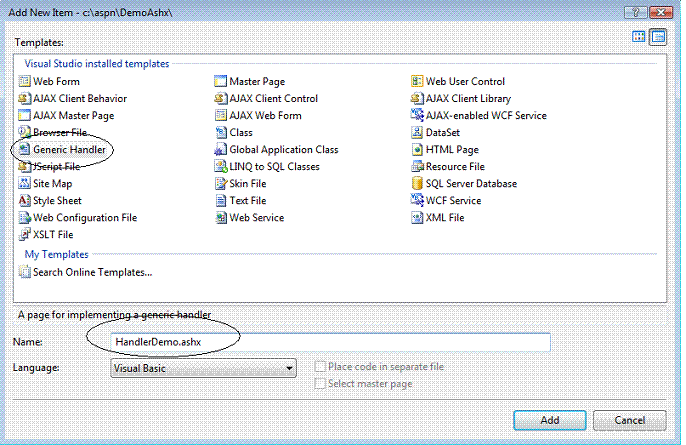The height and width of the screenshot is (445, 686).
Task: Pick the AJAX Master Page icon
Action: 24,116
